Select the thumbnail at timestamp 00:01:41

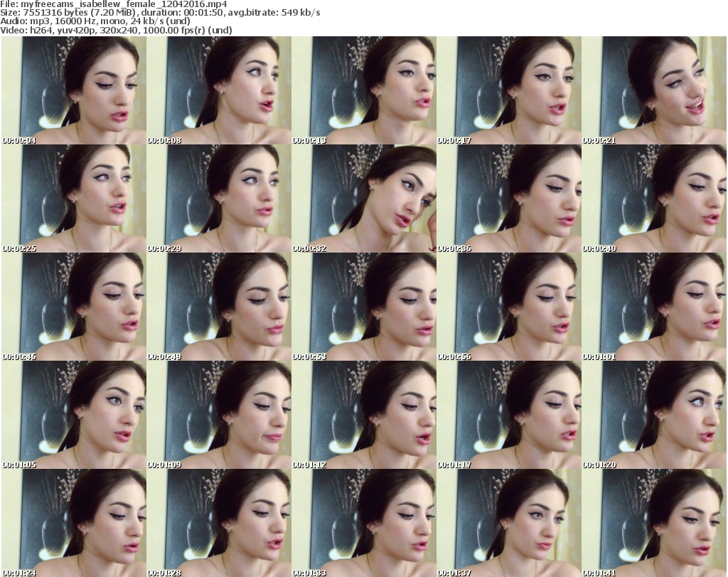point(654,523)
